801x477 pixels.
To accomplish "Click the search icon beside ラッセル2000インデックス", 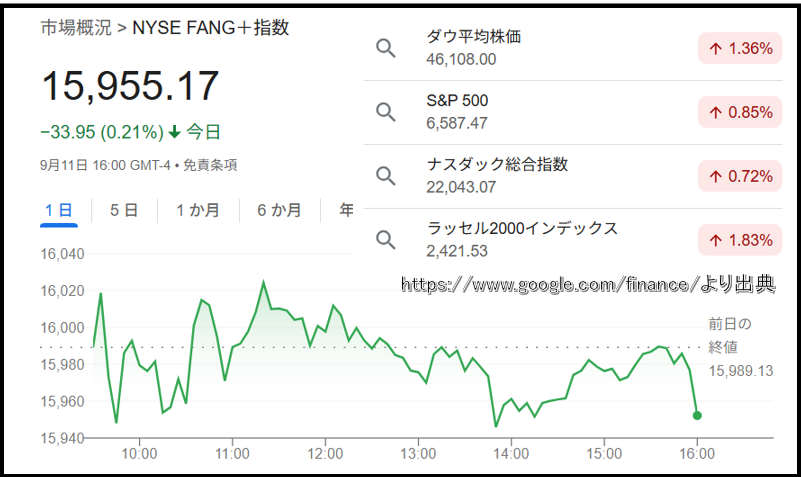I will coord(386,240).
